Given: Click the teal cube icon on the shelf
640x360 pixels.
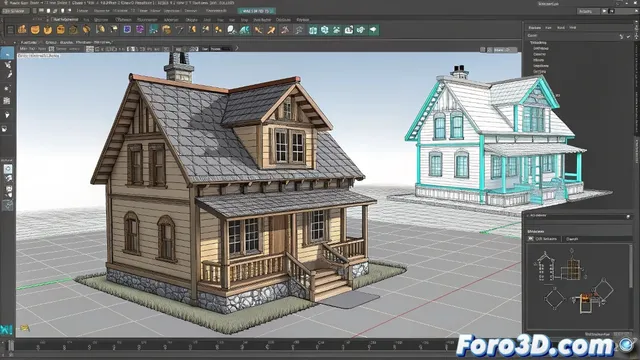Looking at the screenshot, I should coord(324,30).
